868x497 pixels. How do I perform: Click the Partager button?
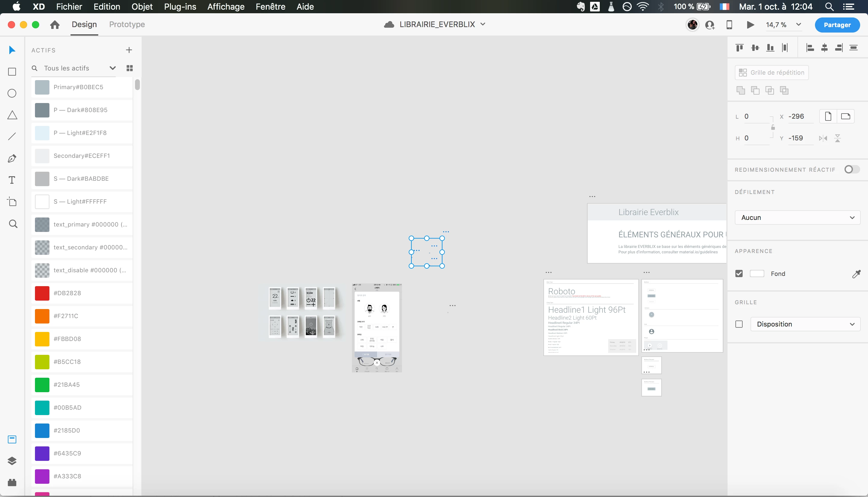tap(837, 25)
